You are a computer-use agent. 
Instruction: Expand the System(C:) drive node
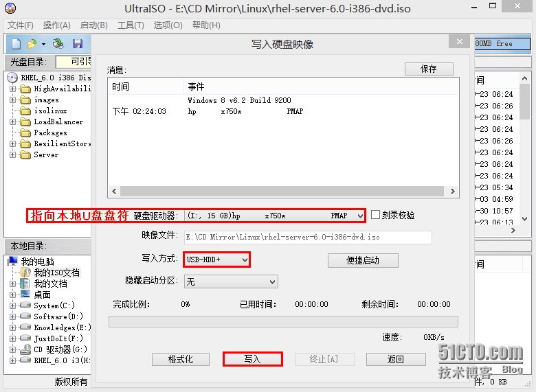[12, 305]
